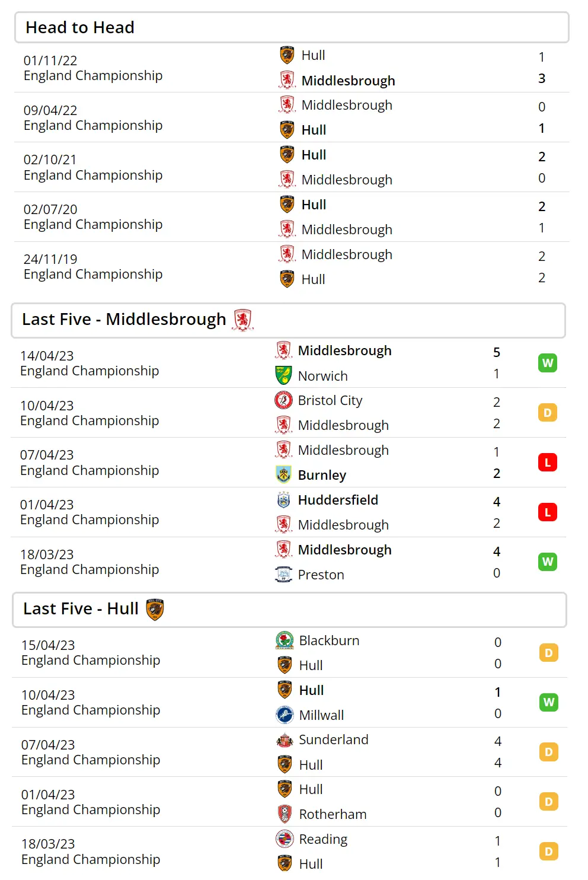This screenshot has width=588, height=880.
Task: Select the Head to Head heading
Action: click(80, 27)
